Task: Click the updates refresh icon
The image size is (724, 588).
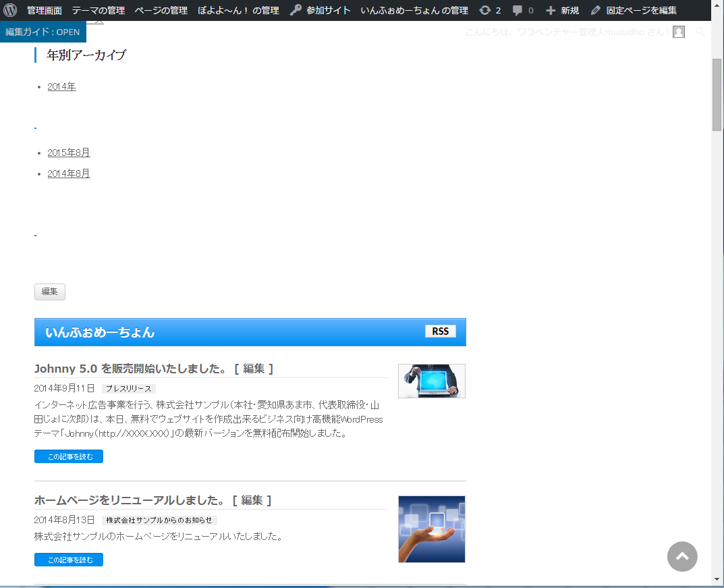Action: click(x=485, y=10)
